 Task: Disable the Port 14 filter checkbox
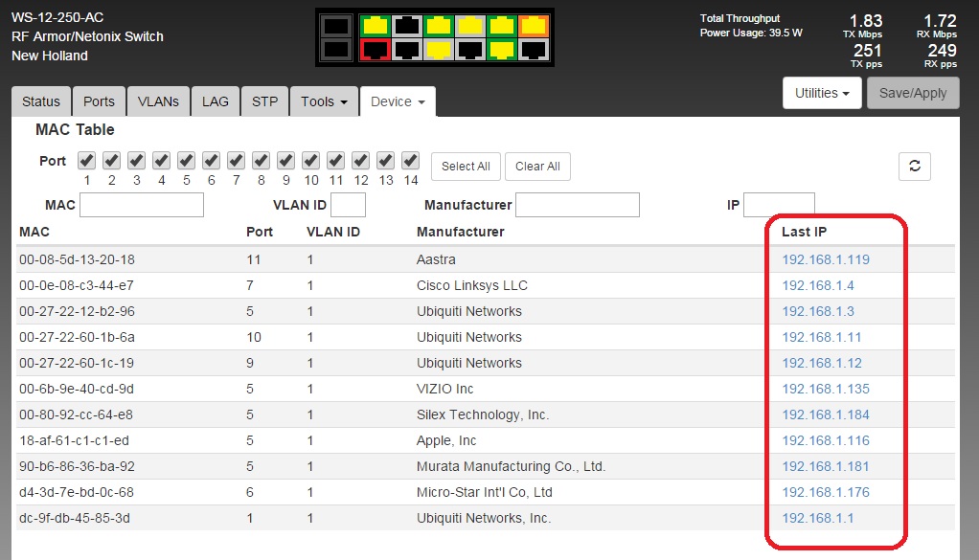[410, 160]
